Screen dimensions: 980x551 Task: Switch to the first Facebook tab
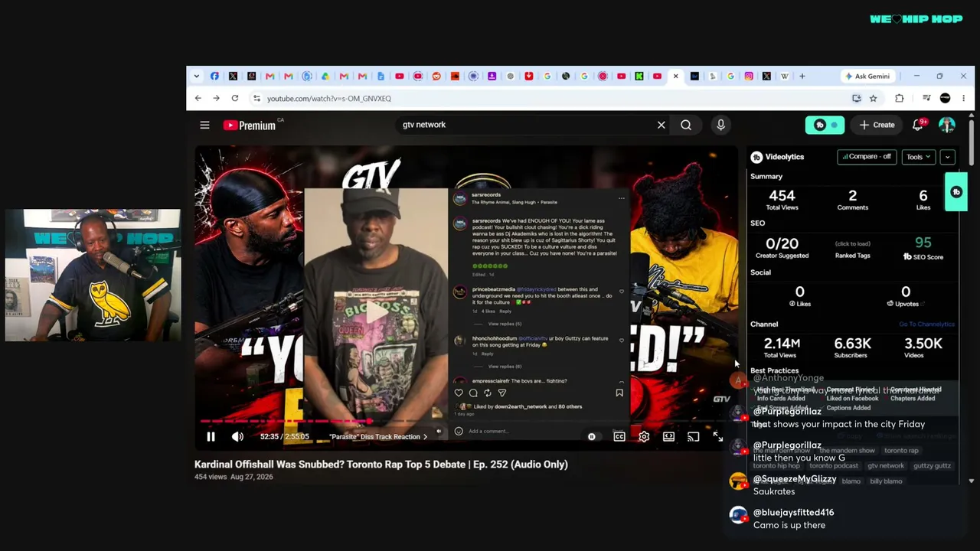pos(214,76)
